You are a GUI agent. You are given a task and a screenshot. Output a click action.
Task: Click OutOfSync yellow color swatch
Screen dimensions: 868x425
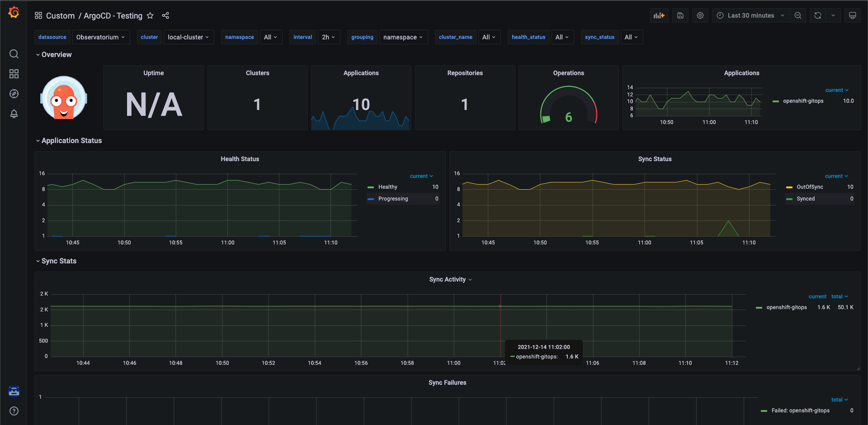[789, 187]
